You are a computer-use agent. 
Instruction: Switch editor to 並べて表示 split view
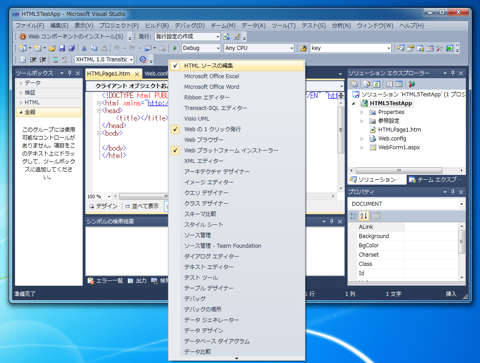click(x=142, y=206)
